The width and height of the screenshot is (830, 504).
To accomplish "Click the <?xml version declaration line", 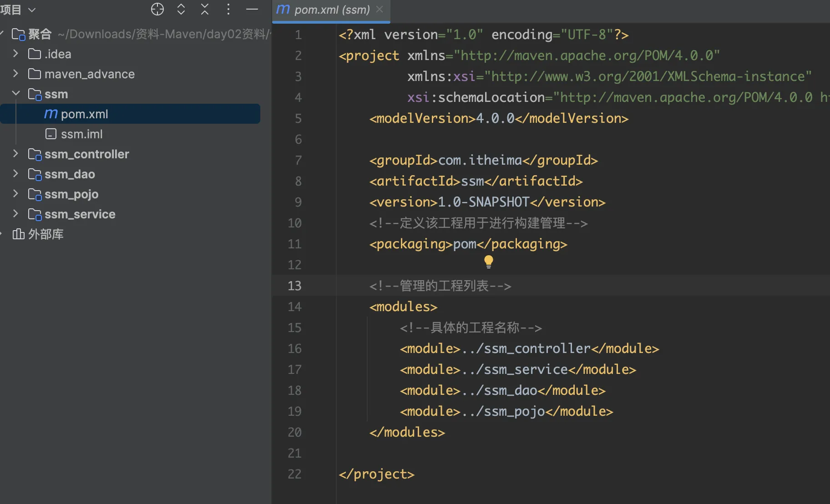I will click(483, 35).
